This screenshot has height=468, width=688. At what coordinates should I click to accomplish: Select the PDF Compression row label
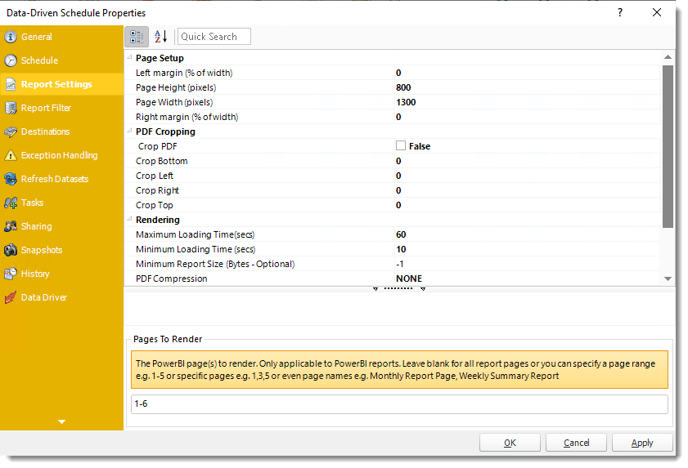pos(172,279)
